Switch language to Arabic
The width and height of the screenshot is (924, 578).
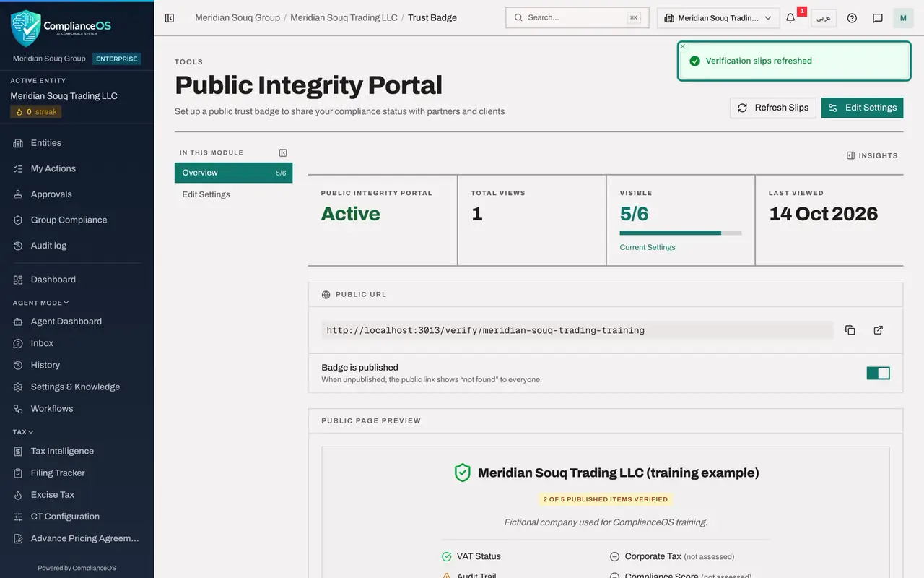coord(824,18)
